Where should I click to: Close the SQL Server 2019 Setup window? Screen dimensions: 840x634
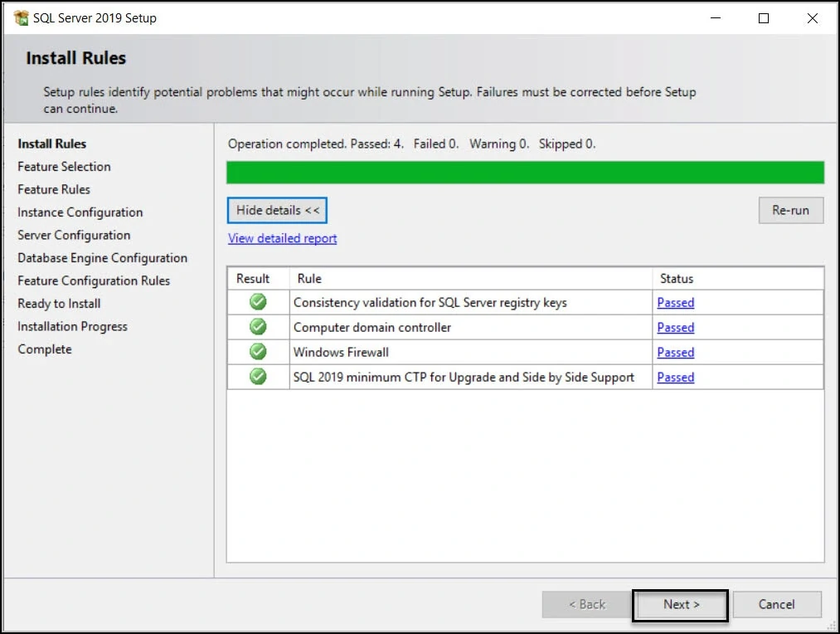click(x=812, y=17)
